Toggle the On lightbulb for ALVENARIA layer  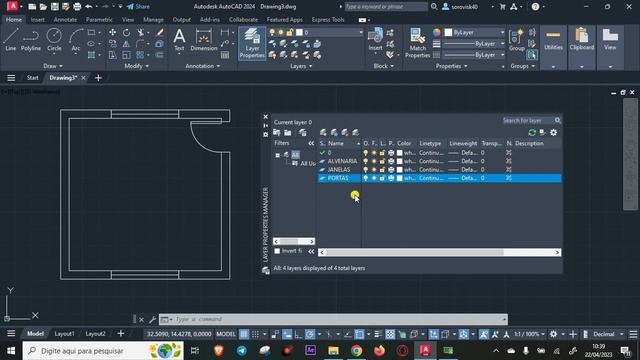point(366,161)
